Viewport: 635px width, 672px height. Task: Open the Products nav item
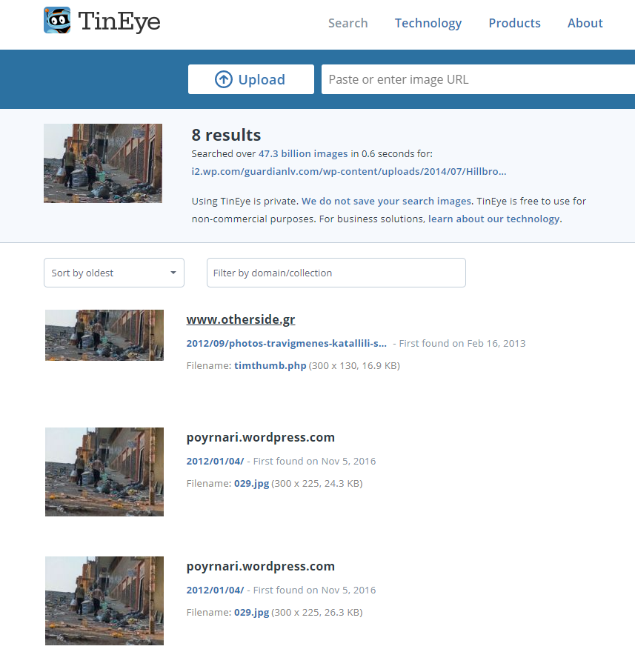[x=515, y=23]
